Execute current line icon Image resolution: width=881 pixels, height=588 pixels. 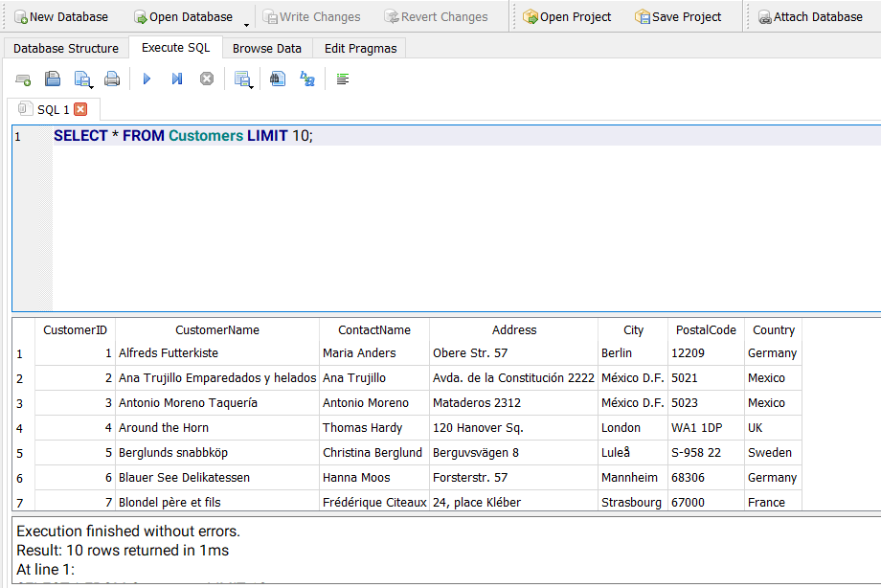click(x=177, y=79)
